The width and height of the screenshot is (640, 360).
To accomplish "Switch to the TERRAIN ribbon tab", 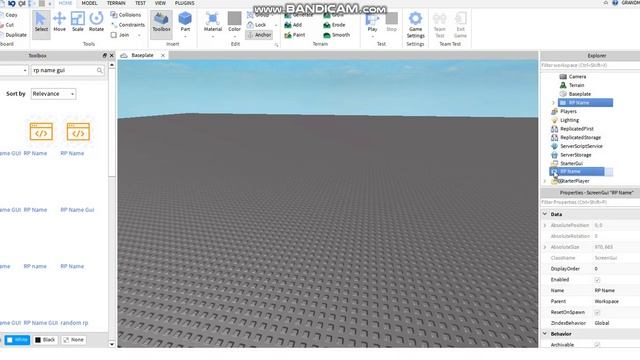I will [x=116, y=3].
